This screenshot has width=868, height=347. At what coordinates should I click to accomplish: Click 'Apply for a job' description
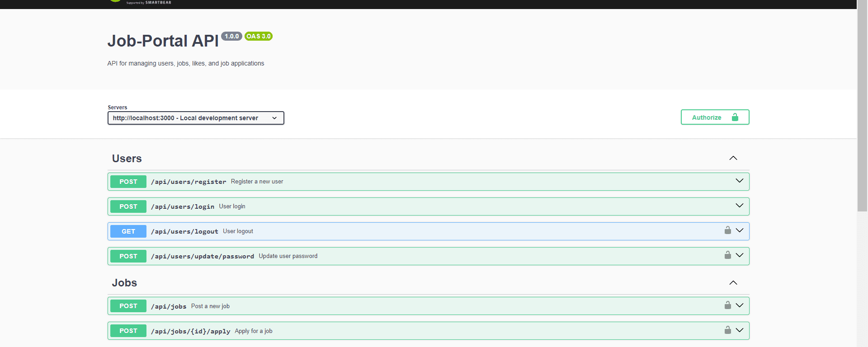coord(254,331)
